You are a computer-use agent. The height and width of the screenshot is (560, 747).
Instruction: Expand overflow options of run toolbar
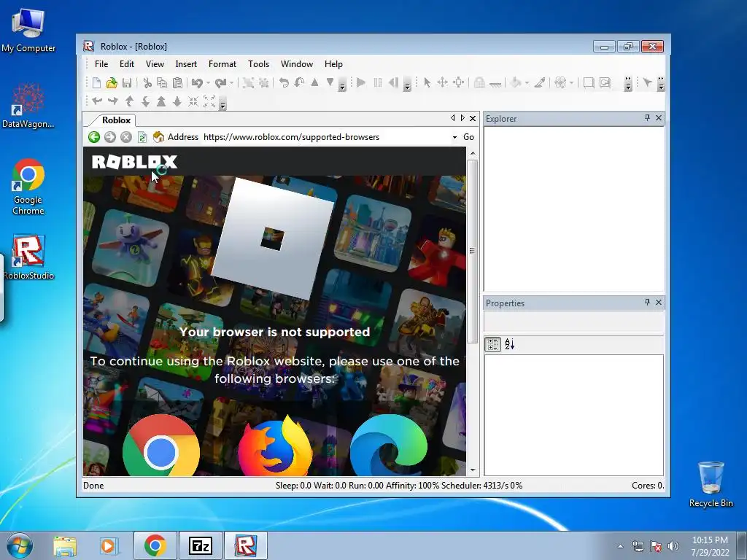[407, 87]
